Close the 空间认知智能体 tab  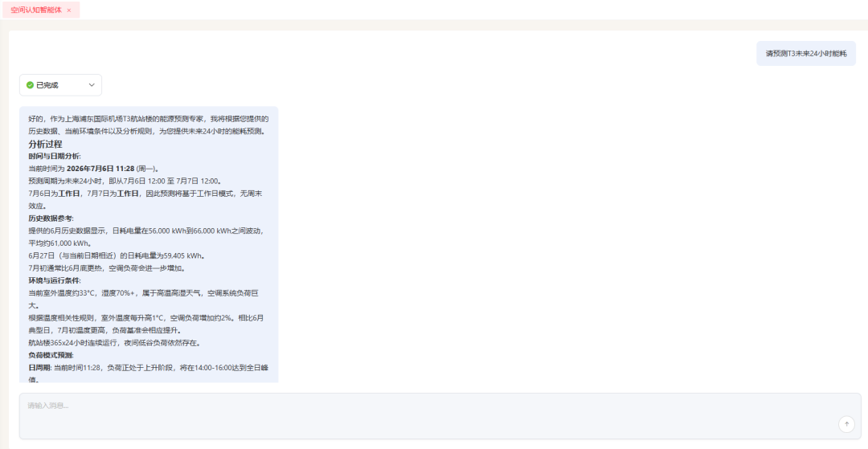(69, 10)
